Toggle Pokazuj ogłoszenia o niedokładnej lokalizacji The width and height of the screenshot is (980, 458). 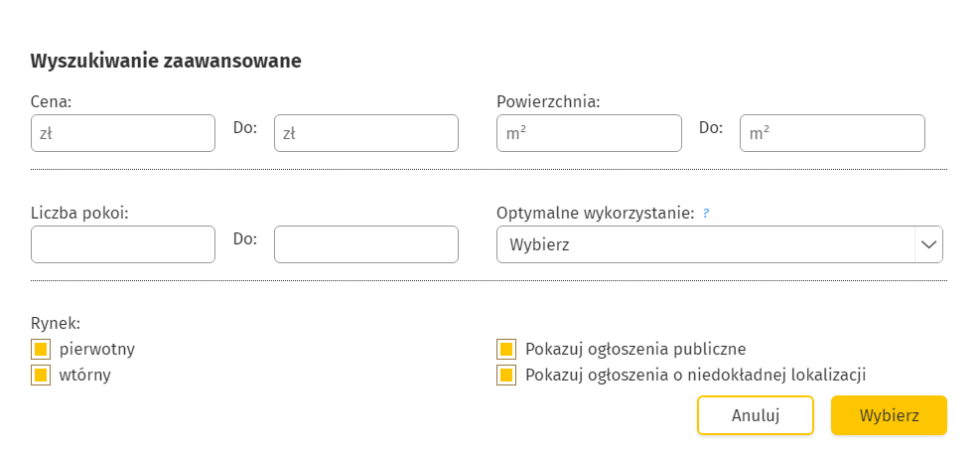point(506,376)
